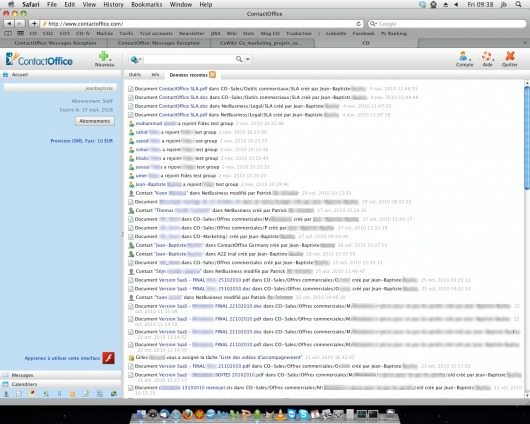Open the Tarifs bookmark in bookmarks bar
530x424 pixels.
(x=126, y=33)
